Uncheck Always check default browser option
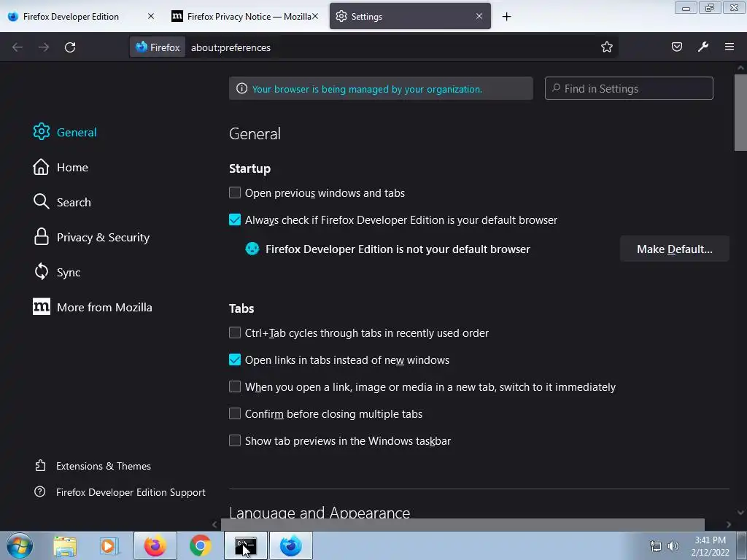This screenshot has width=747, height=560. [x=235, y=219]
